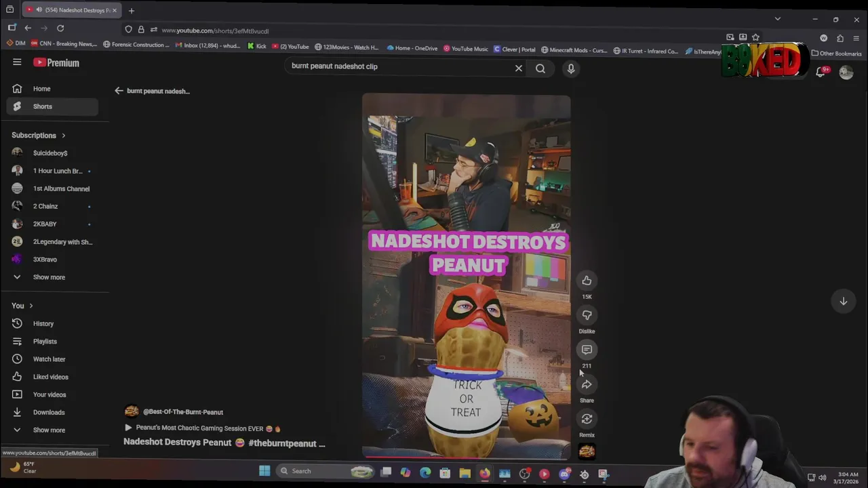Viewport: 868px width, 488px height.
Task: Go to next Short with down arrow
Action: click(844, 301)
